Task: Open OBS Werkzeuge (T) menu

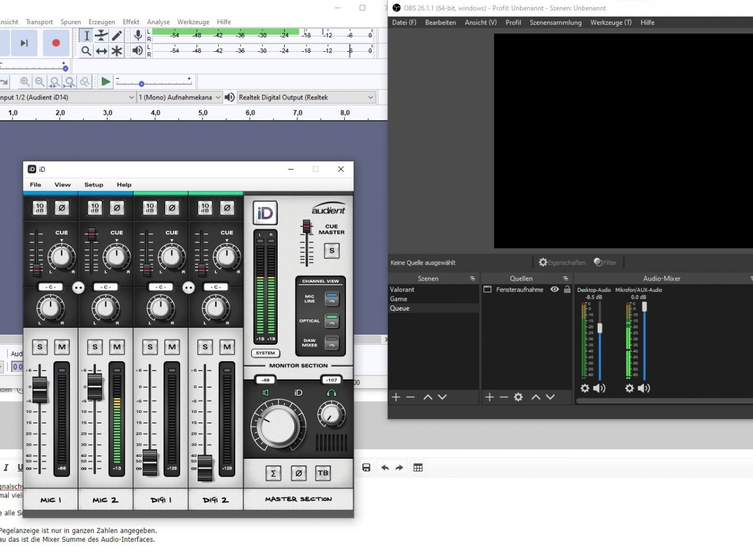Action: tap(611, 22)
